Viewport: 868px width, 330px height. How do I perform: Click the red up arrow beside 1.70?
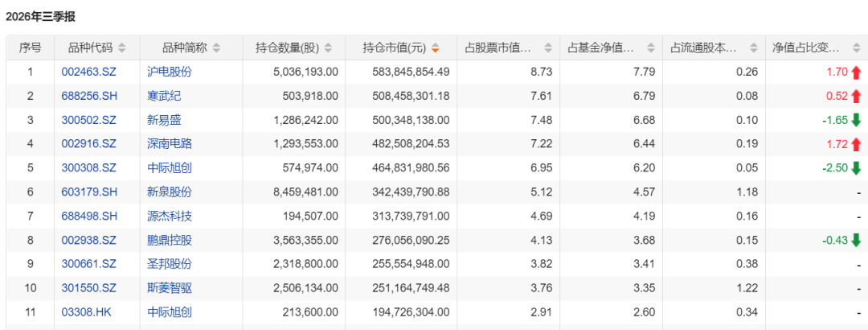tap(857, 72)
